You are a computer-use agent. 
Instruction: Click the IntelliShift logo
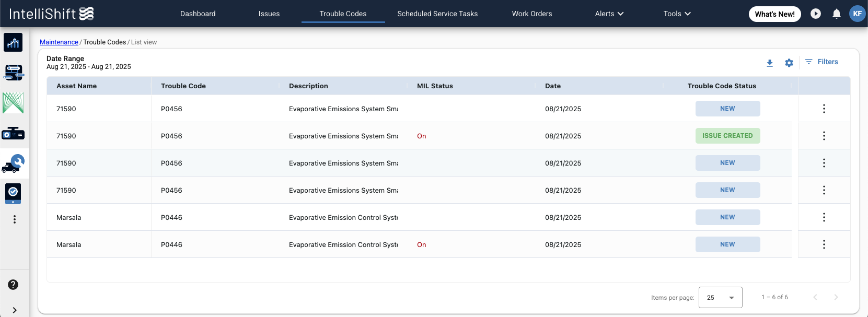[51, 14]
